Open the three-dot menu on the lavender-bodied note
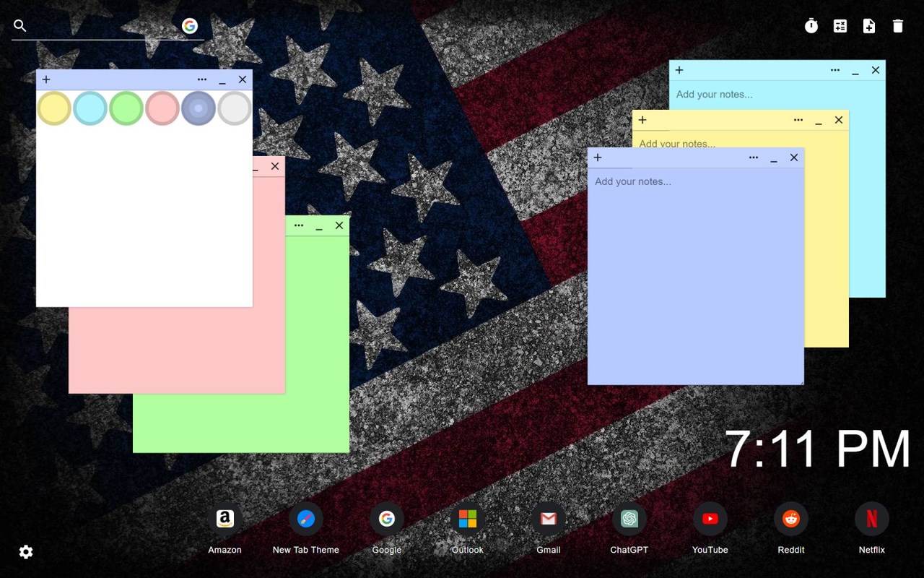 [x=754, y=158]
